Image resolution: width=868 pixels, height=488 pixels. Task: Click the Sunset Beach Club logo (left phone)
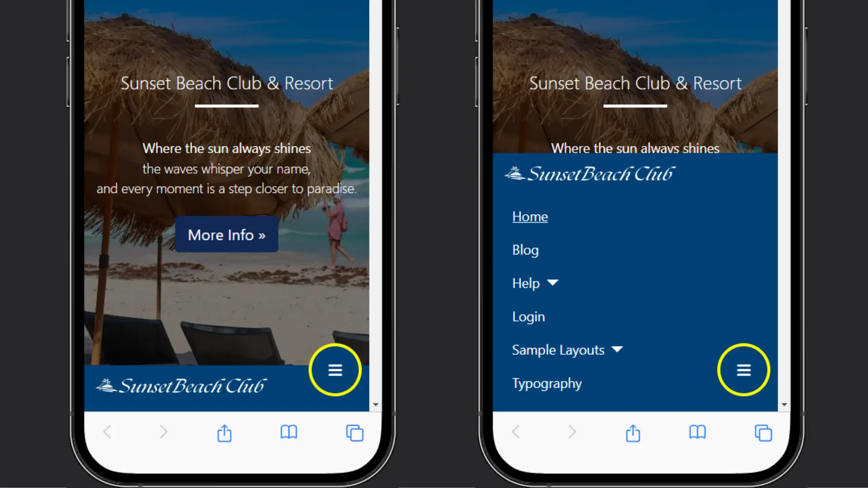pyautogui.click(x=181, y=385)
